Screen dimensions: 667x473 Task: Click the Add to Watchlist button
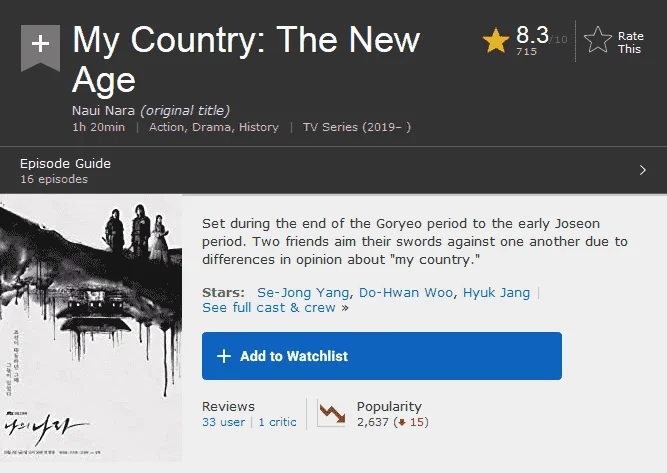click(x=382, y=356)
